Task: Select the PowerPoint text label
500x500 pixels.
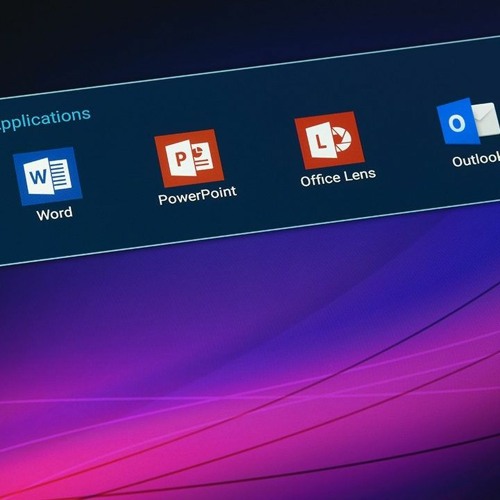Action: [x=197, y=195]
